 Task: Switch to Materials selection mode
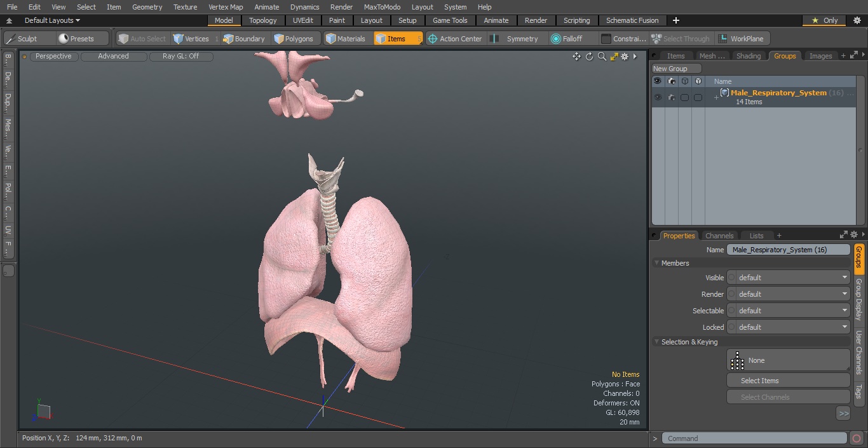click(x=346, y=39)
